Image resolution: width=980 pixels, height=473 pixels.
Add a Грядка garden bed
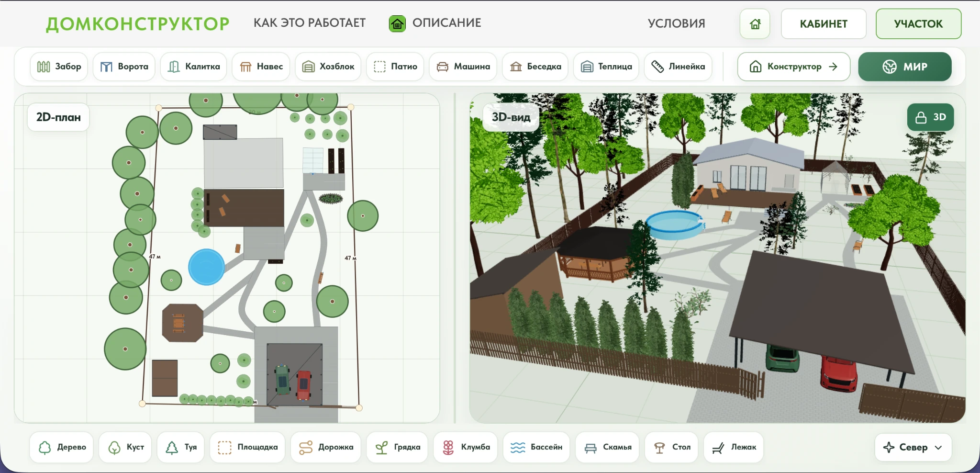pos(397,447)
